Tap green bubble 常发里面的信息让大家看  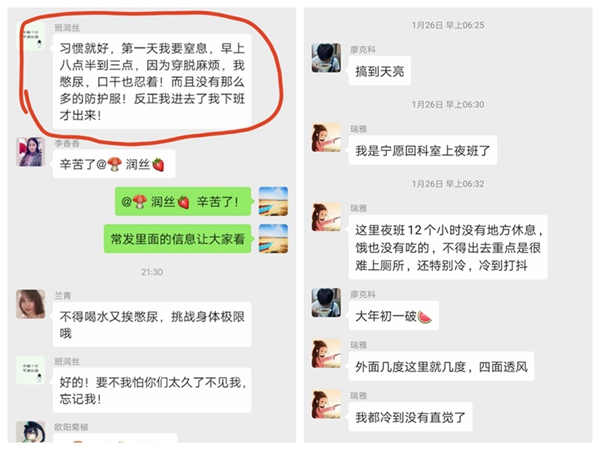(x=178, y=239)
